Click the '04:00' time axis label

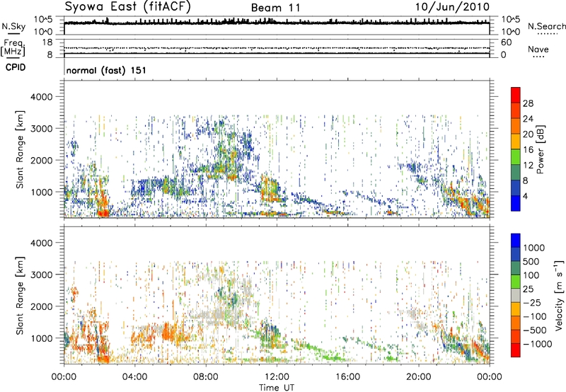click(x=134, y=377)
